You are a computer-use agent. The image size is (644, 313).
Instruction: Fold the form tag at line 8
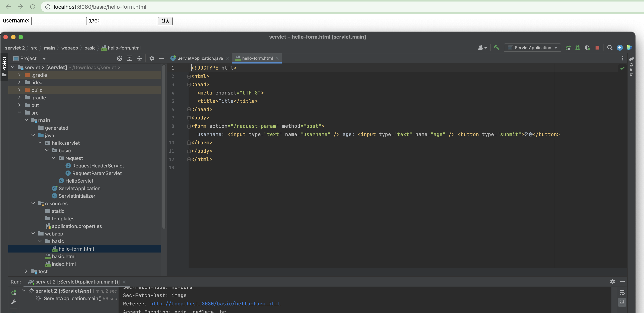(x=189, y=126)
